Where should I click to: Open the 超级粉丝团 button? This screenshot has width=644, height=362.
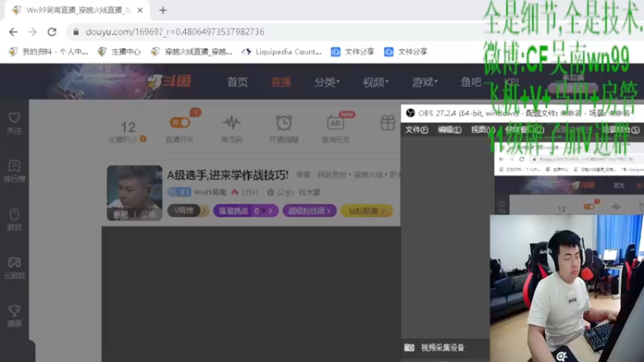pyautogui.click(x=310, y=211)
